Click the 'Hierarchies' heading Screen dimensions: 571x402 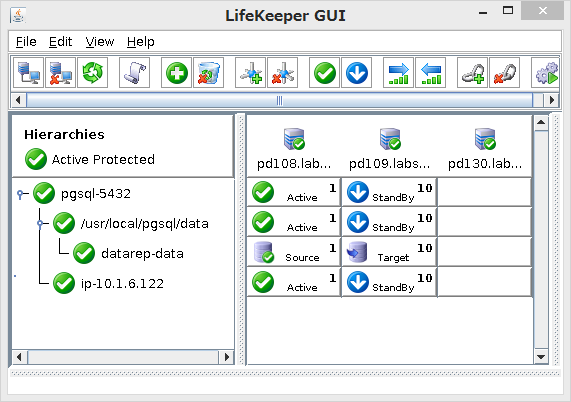click(64, 134)
